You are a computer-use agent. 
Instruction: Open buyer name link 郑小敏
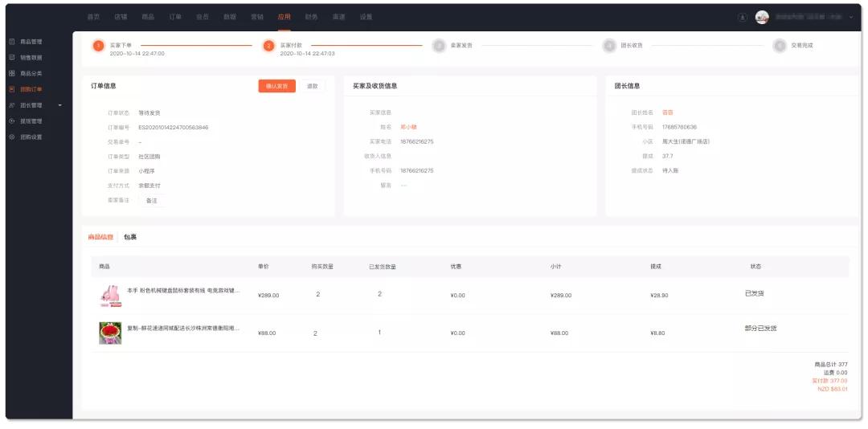click(x=408, y=127)
